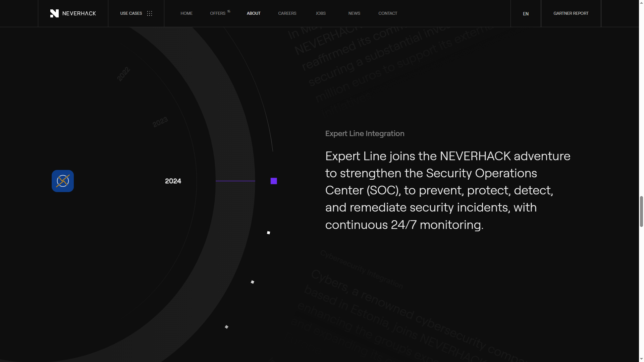Navigate to the JOBS page

[x=321, y=13]
